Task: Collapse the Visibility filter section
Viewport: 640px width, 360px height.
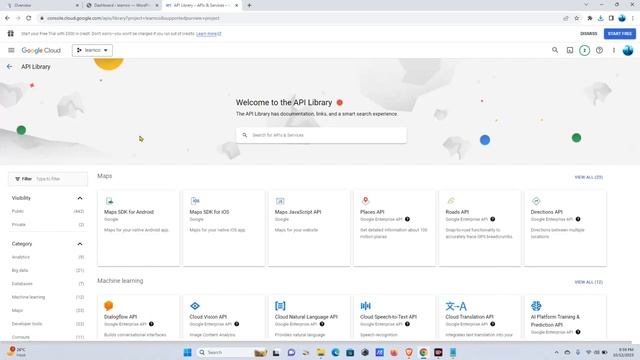Action: click(80, 198)
